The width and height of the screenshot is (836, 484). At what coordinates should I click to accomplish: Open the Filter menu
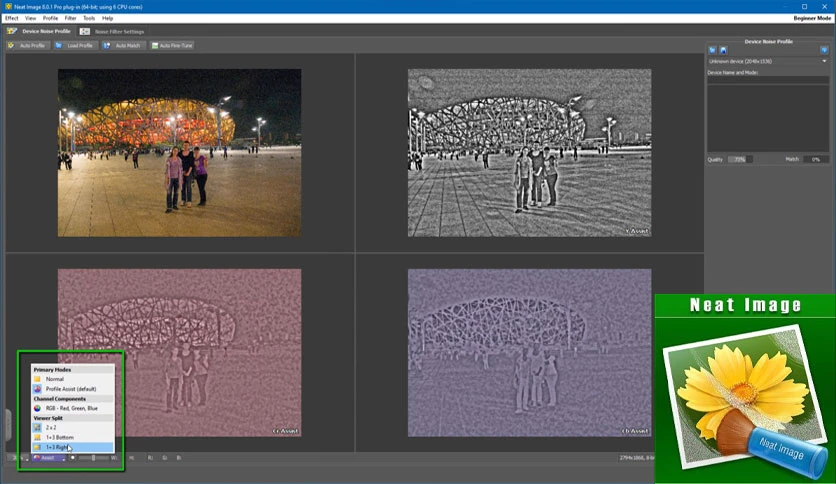coord(70,18)
